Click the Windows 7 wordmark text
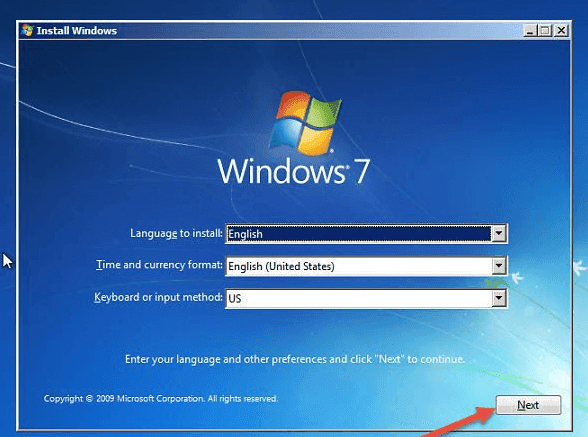This screenshot has height=437, width=588. click(x=294, y=171)
